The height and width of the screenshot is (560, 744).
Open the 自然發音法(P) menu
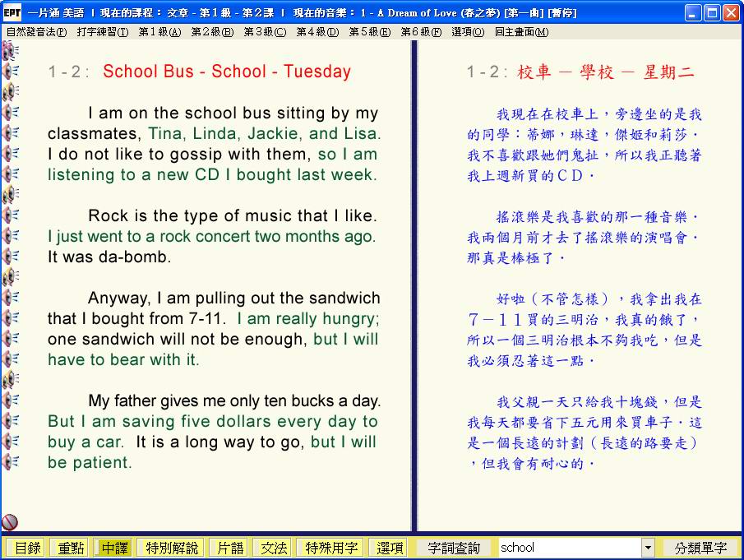coord(36,32)
